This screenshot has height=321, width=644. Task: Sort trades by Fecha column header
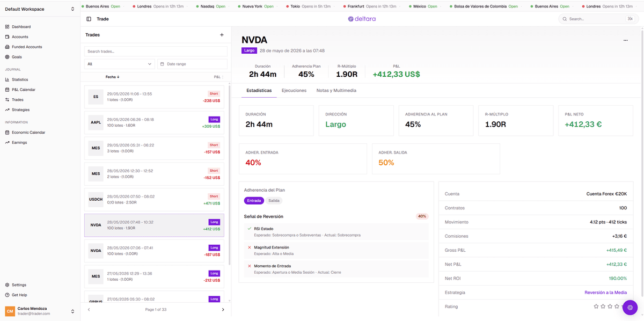point(112,77)
